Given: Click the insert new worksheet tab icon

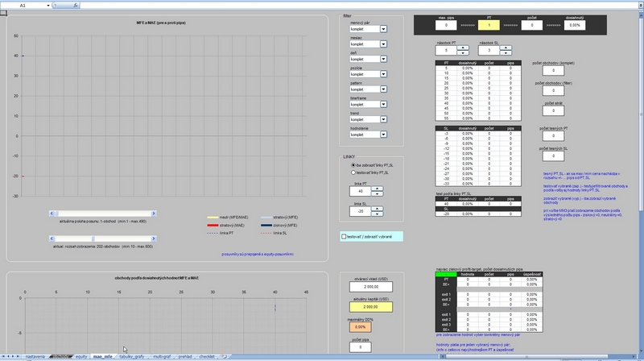Looking at the screenshot, I should click(x=225, y=356).
